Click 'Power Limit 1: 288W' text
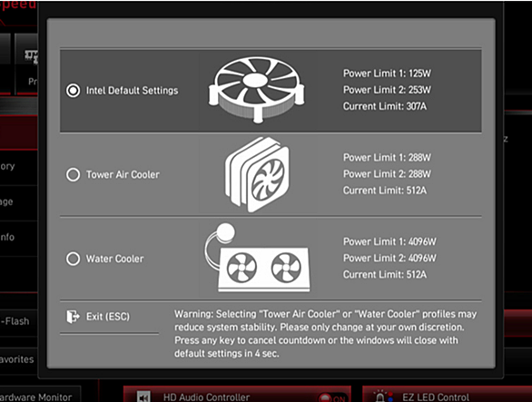 coord(387,157)
